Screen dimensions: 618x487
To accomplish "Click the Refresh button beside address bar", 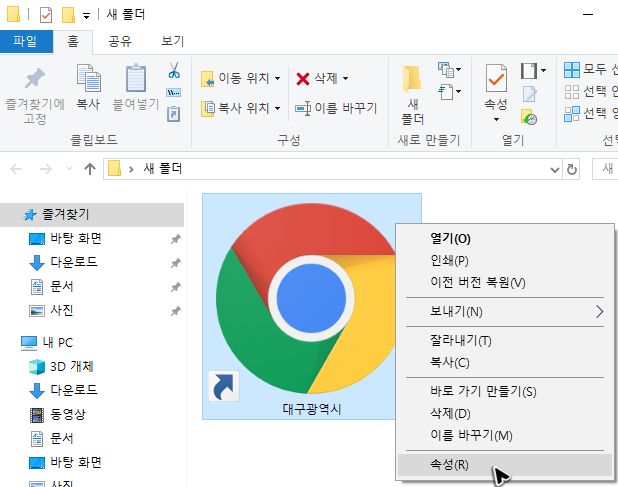I will coord(571,169).
